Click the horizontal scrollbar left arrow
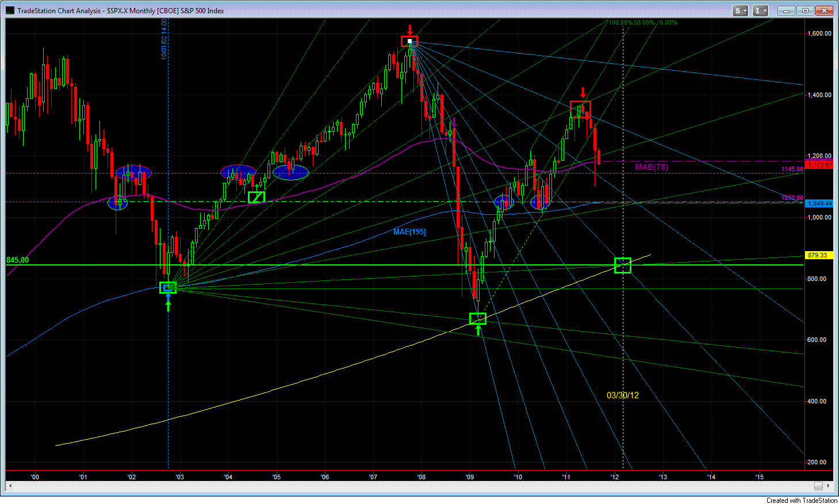Image resolution: width=839 pixels, height=504 pixels. [9, 487]
